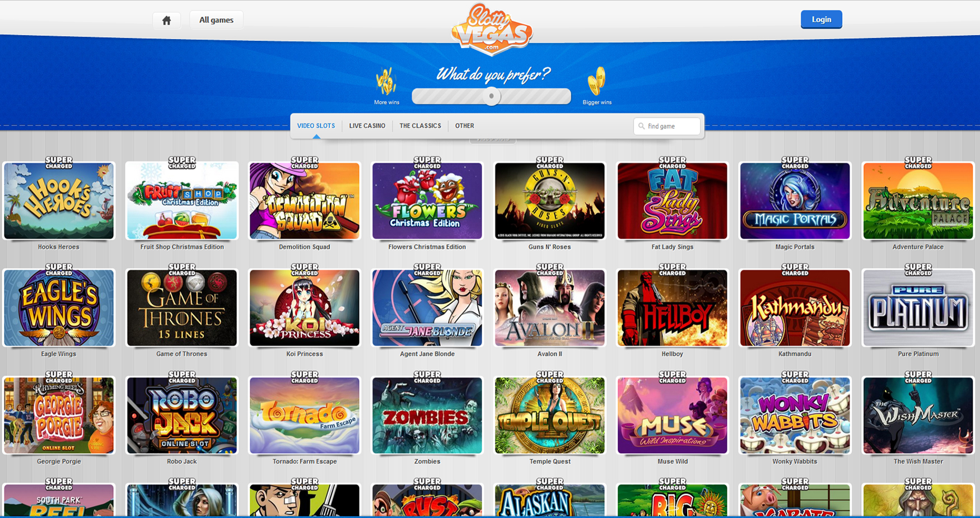980x518 pixels.
Task: Open the Other games tab
Action: [x=465, y=126]
